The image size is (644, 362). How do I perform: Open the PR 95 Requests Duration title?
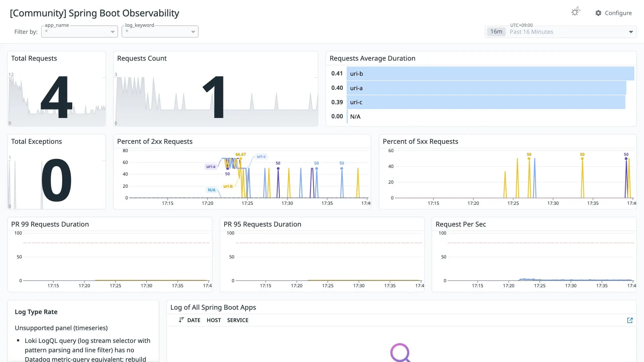coord(262,224)
